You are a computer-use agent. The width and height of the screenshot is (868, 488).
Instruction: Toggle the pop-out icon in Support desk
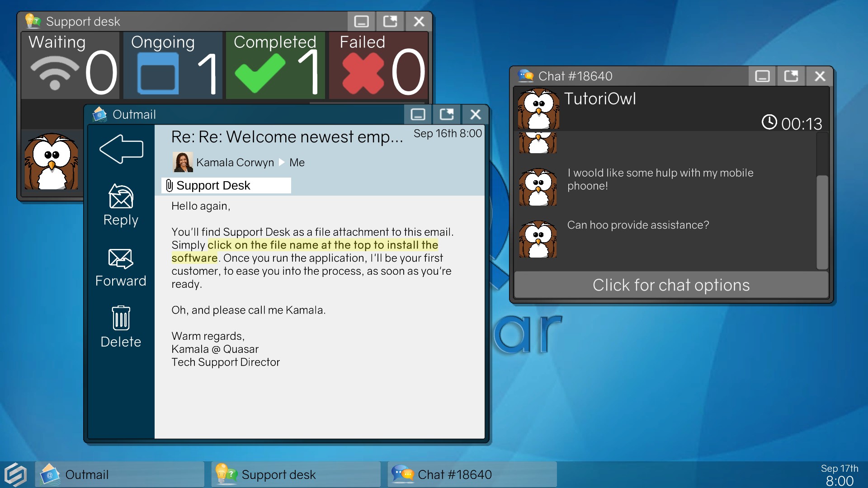point(390,21)
